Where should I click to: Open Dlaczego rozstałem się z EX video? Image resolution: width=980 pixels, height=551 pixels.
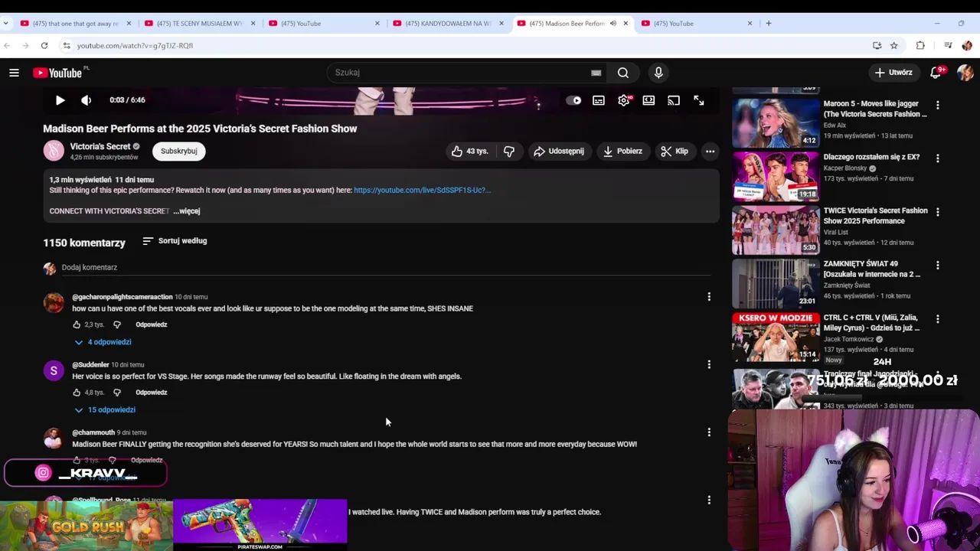(871, 157)
